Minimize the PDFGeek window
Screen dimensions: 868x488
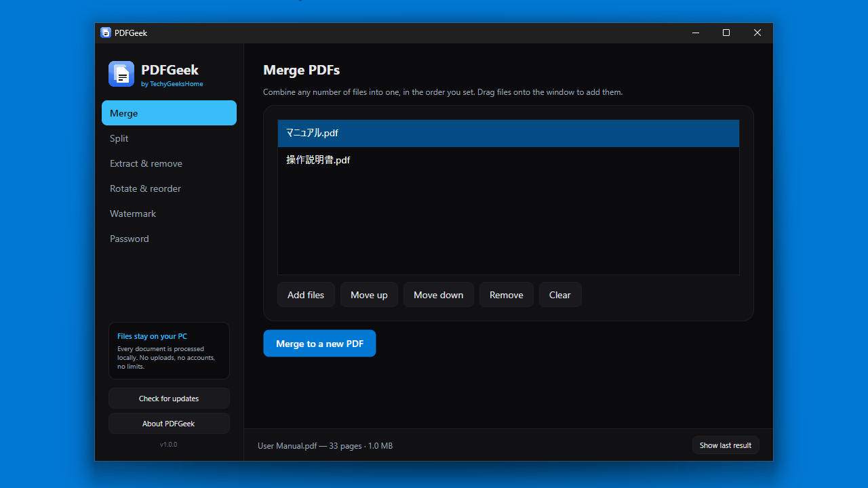tap(695, 33)
